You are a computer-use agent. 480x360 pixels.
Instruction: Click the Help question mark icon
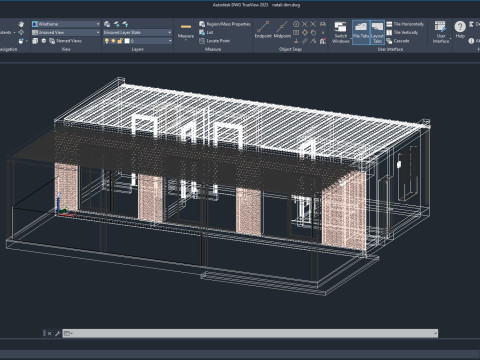pos(460,27)
